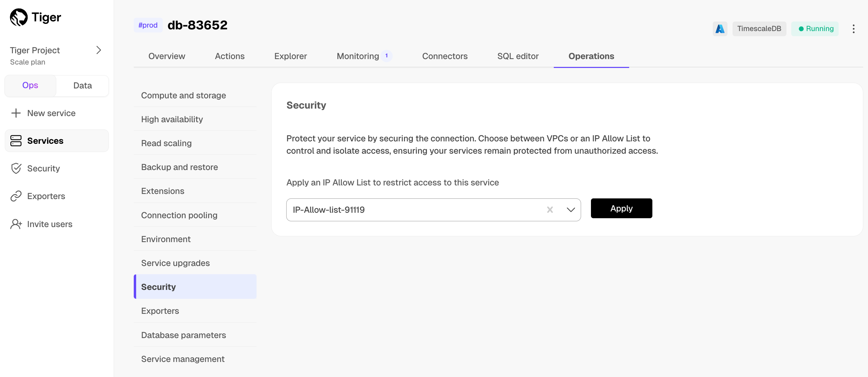Viewport: 868px width, 377px height.
Task: Open the Monitoring tab
Action: 358,56
